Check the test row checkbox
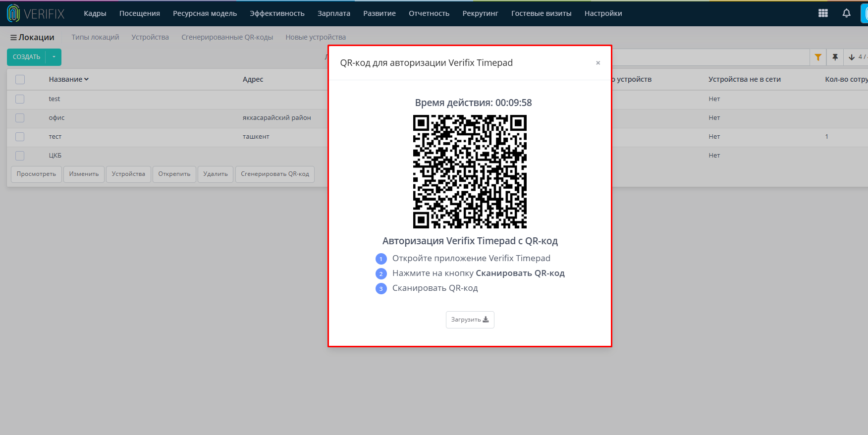The width and height of the screenshot is (868, 435). (x=20, y=99)
